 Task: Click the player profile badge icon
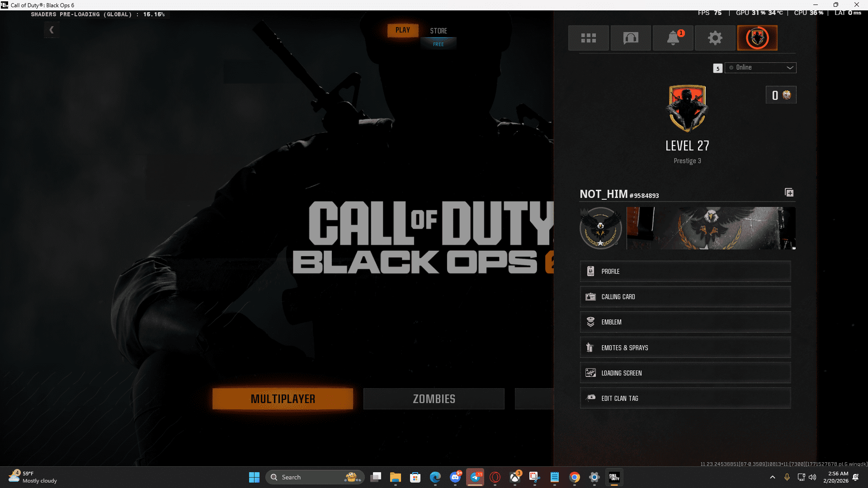[757, 38]
